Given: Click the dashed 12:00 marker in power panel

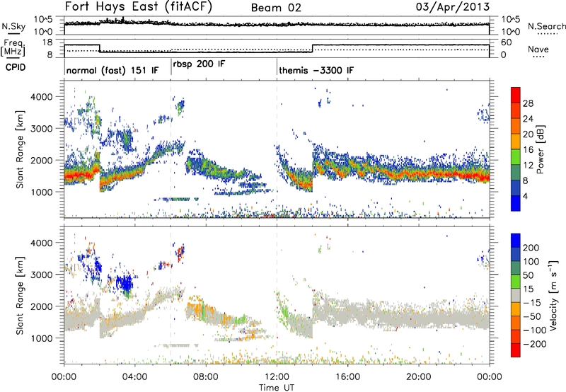Looking at the screenshot, I should (277, 149).
